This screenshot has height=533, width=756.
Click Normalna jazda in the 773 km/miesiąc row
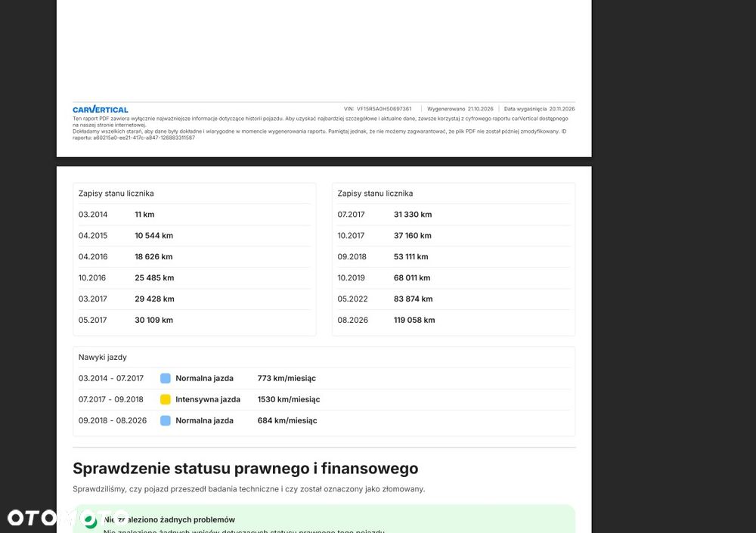pyautogui.click(x=204, y=379)
